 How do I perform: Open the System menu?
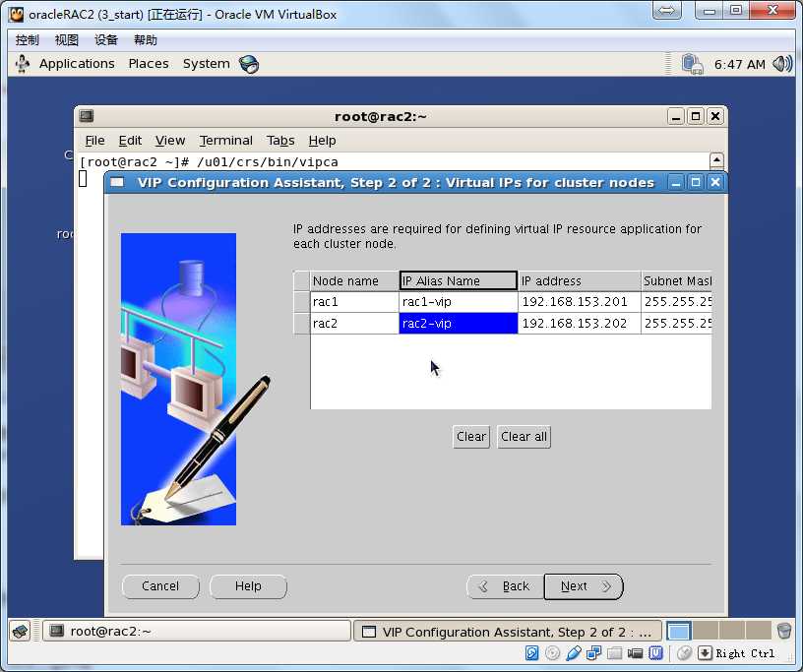click(207, 64)
